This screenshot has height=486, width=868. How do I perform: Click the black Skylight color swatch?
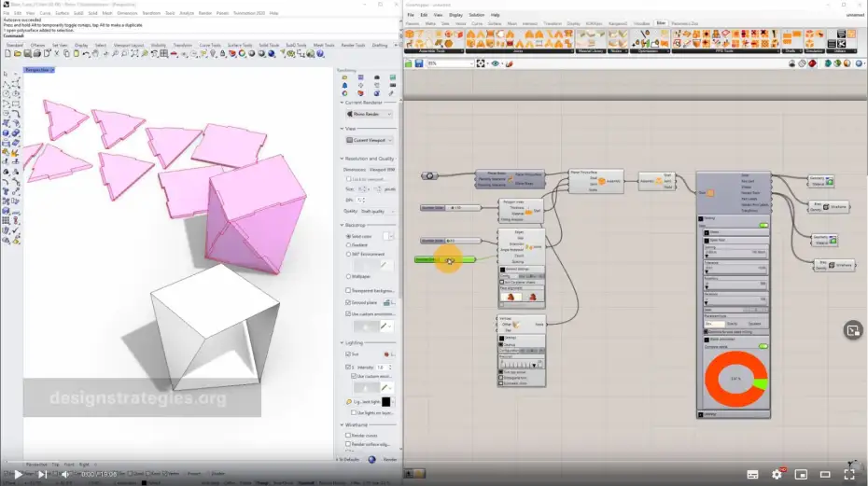tap(385, 402)
